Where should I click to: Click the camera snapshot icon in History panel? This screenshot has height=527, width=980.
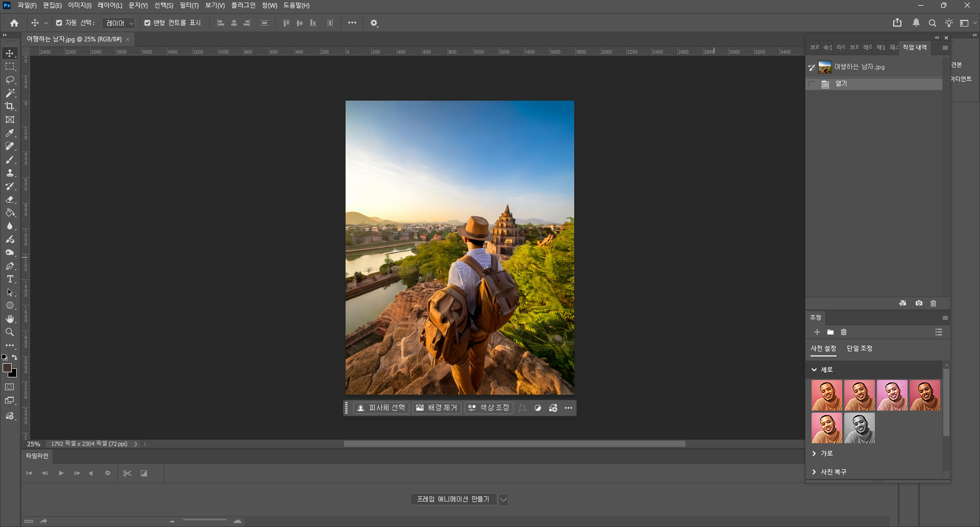(x=919, y=303)
